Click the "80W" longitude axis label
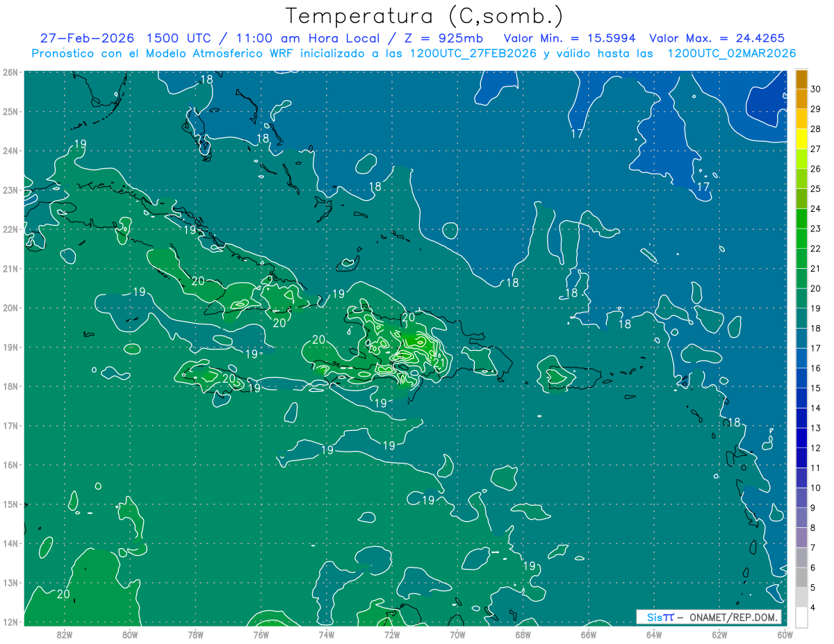 pos(129,634)
